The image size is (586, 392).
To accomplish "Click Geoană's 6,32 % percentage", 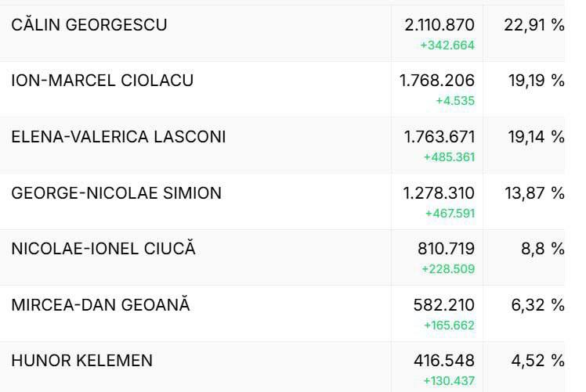I will pos(537,305).
